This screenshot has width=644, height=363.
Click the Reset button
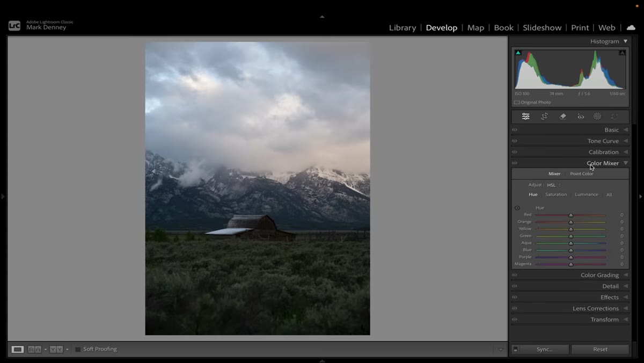pos(600,350)
